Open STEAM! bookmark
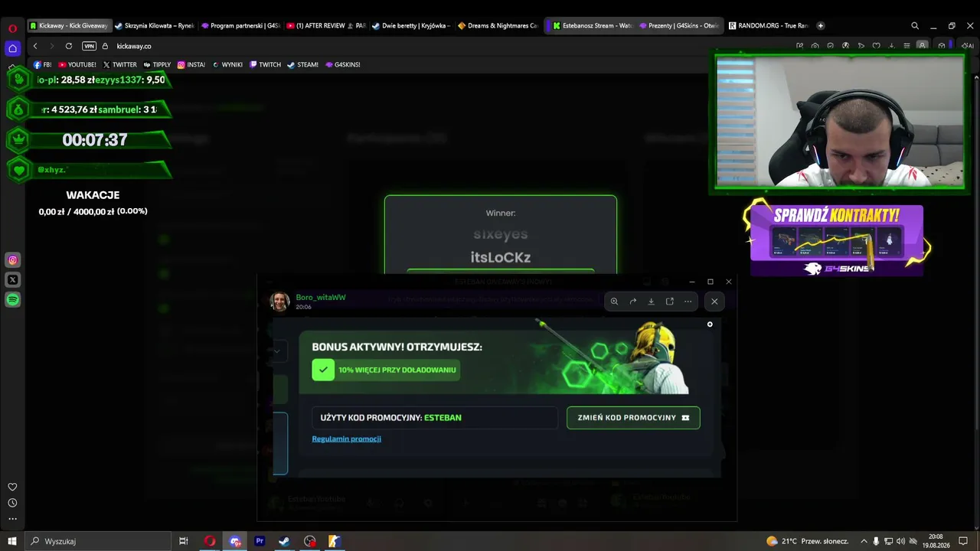980x551 pixels. pos(303,65)
